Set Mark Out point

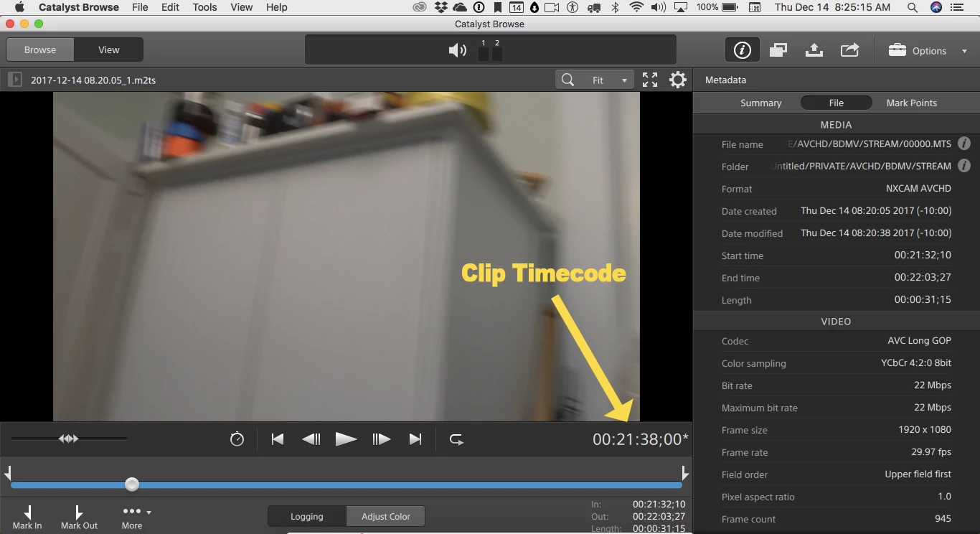click(79, 517)
